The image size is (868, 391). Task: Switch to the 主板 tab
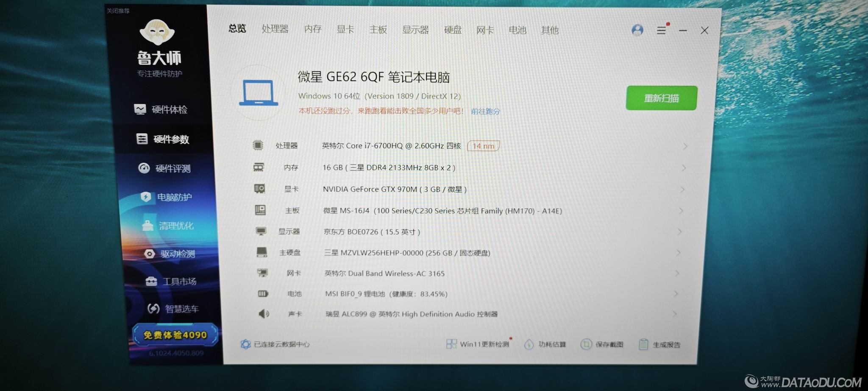378,29
